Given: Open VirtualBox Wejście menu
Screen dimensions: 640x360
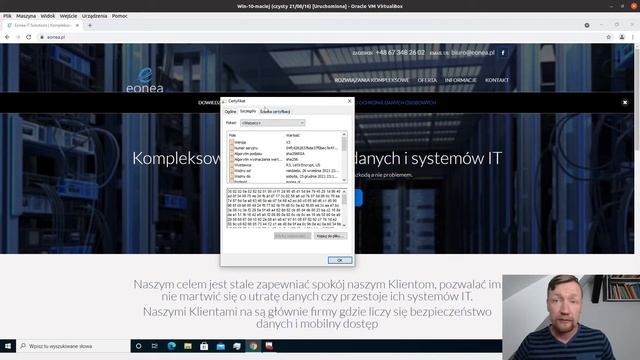Looking at the screenshot, I should [x=68, y=16].
